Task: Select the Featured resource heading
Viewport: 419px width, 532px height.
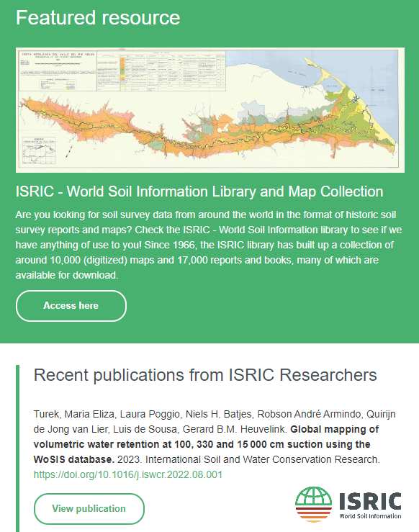Action: (98, 18)
